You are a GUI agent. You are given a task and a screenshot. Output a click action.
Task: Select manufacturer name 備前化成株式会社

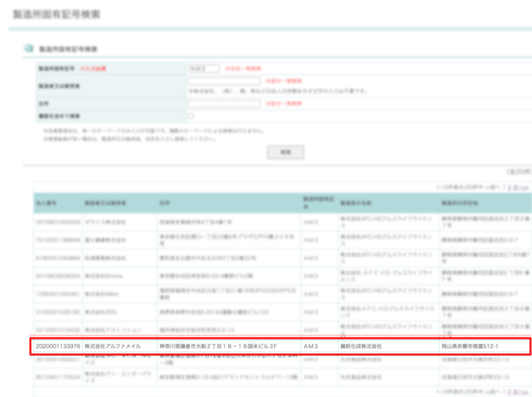[361, 346]
